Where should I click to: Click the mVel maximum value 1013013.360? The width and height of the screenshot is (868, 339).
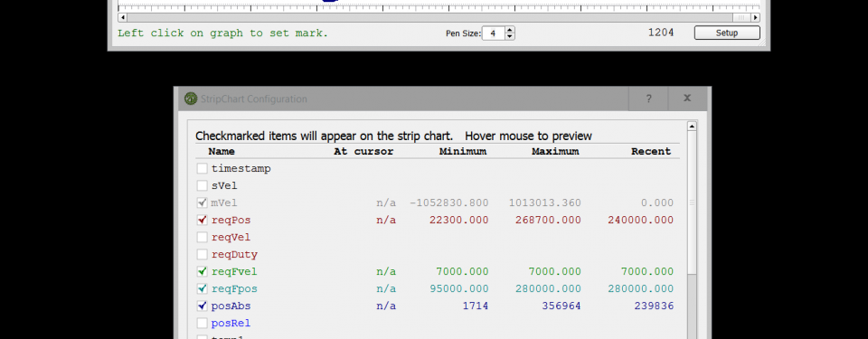click(545, 202)
